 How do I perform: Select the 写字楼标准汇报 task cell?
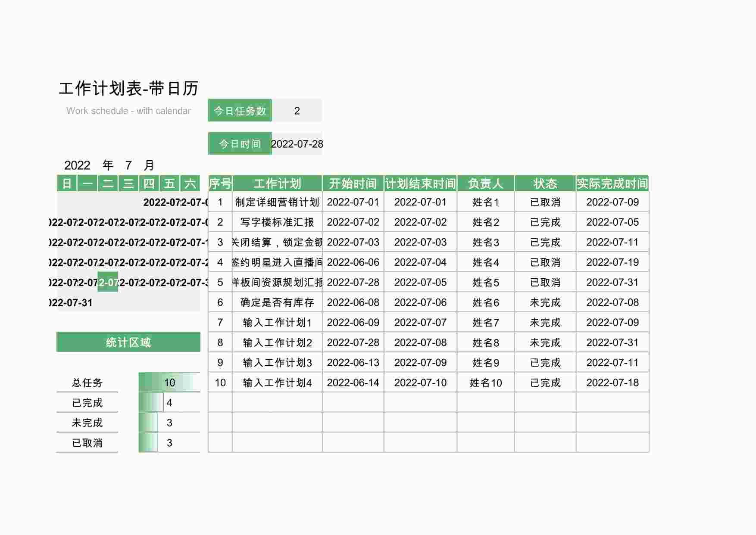277,222
